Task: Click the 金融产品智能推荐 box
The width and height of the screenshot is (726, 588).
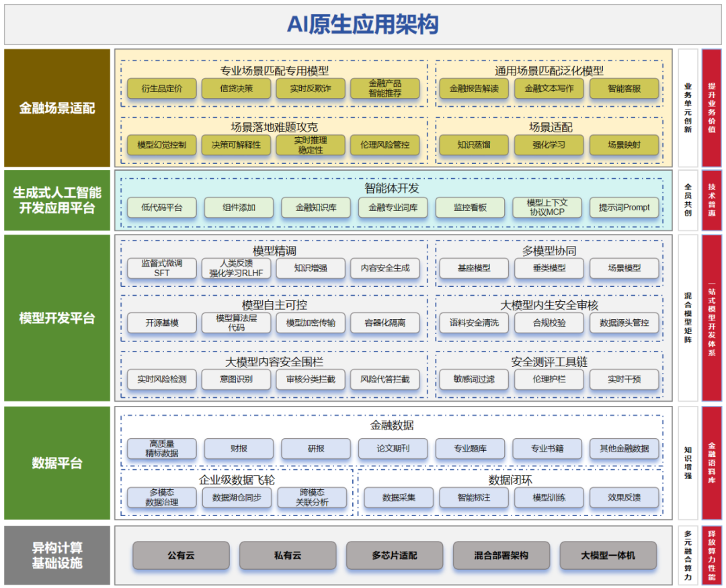Action: 385,89
